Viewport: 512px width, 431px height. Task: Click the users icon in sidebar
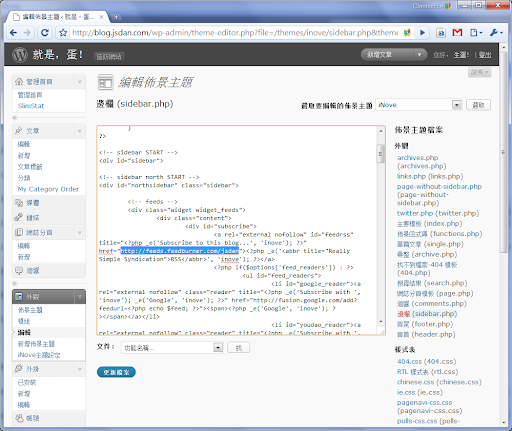coord(19,418)
